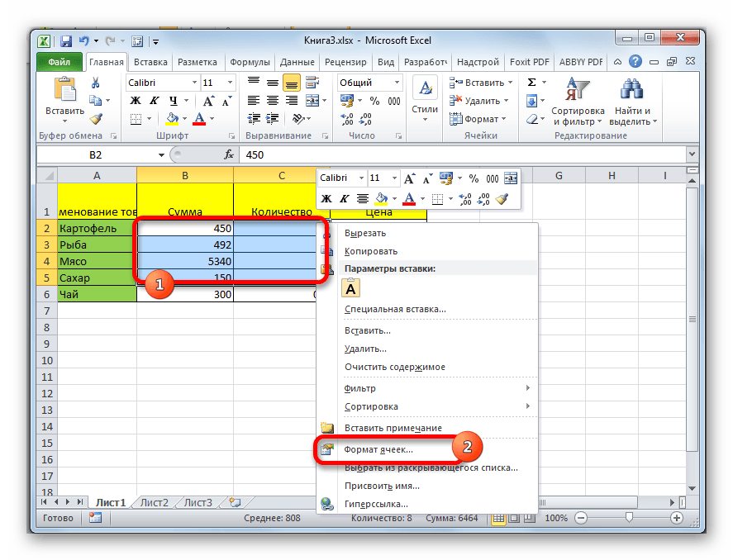Click the 'Файл' button
Viewport: 733px width, 560px height.
tap(59, 62)
